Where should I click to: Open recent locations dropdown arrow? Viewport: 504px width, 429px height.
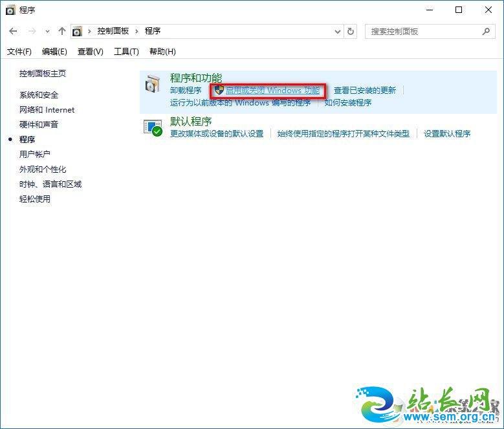(48, 32)
